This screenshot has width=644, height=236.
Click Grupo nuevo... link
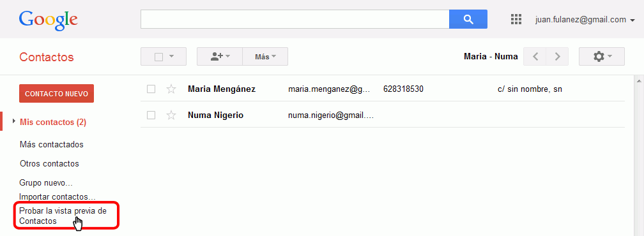(x=46, y=182)
